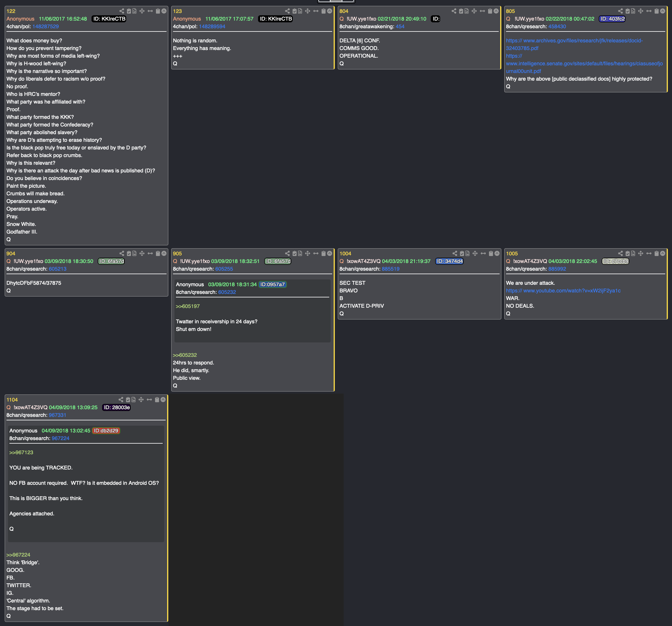Click the horizontal resize arrows on post 123
This screenshot has width=672, height=626.
pyautogui.click(x=316, y=11)
